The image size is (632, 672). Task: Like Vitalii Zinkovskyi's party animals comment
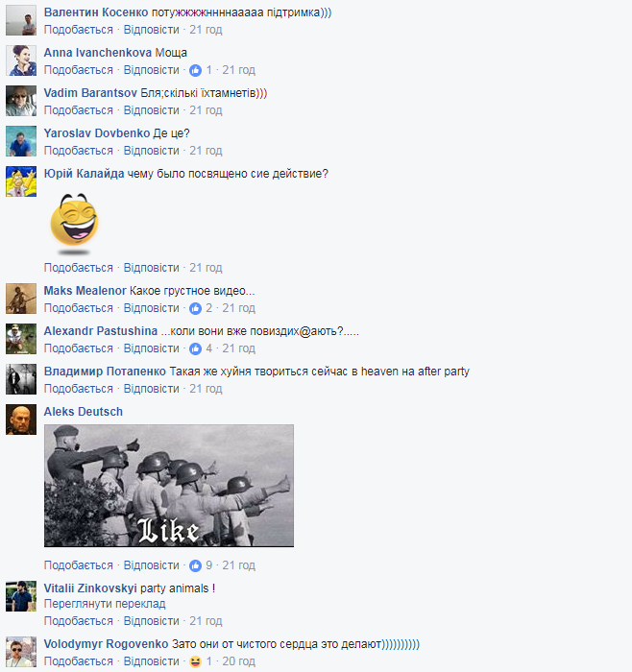pos(79,621)
